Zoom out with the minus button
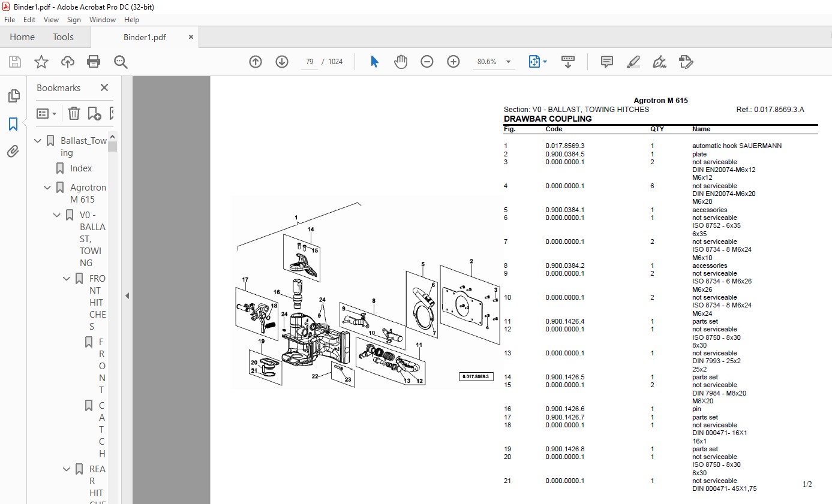The width and height of the screenshot is (832, 504). tap(427, 62)
